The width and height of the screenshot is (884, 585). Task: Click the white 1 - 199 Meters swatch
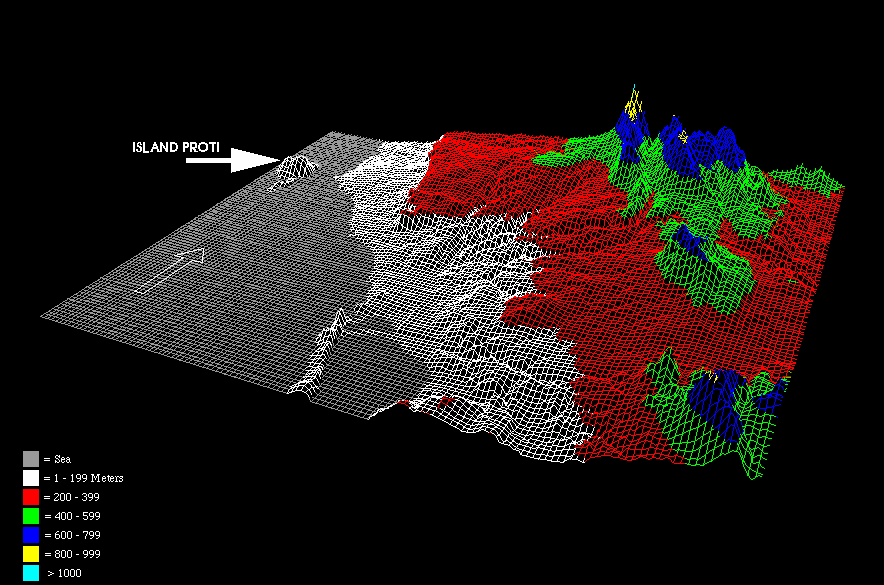[x=31, y=478]
